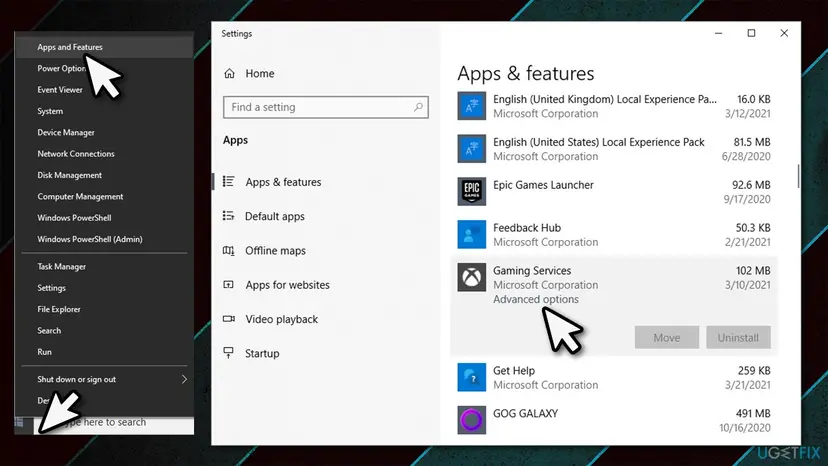Click the Gaming Services app name
Viewport: 828px width, 466px height.
tap(532, 271)
